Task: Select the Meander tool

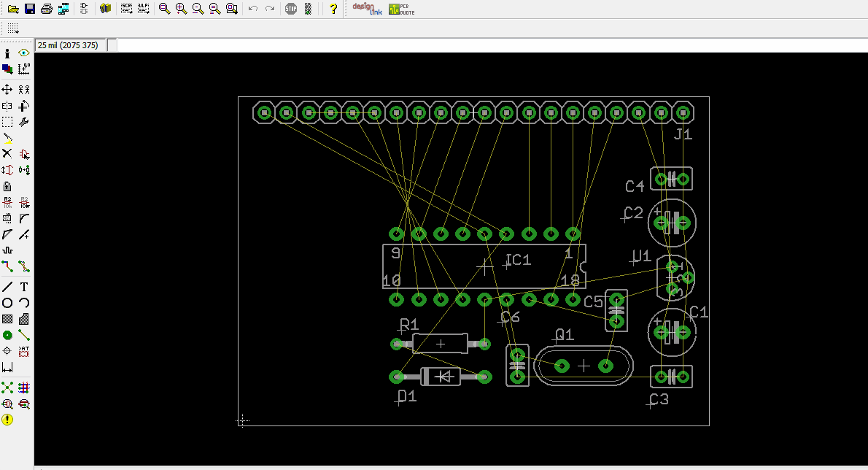Action: click(x=7, y=251)
